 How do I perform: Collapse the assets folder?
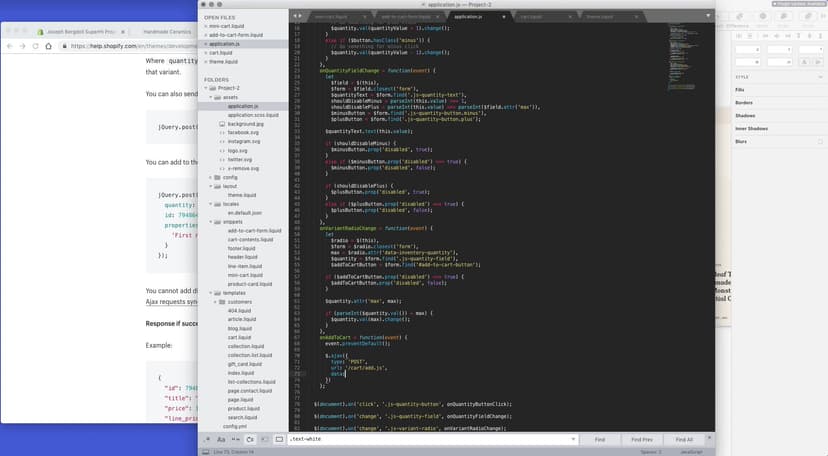(220, 97)
